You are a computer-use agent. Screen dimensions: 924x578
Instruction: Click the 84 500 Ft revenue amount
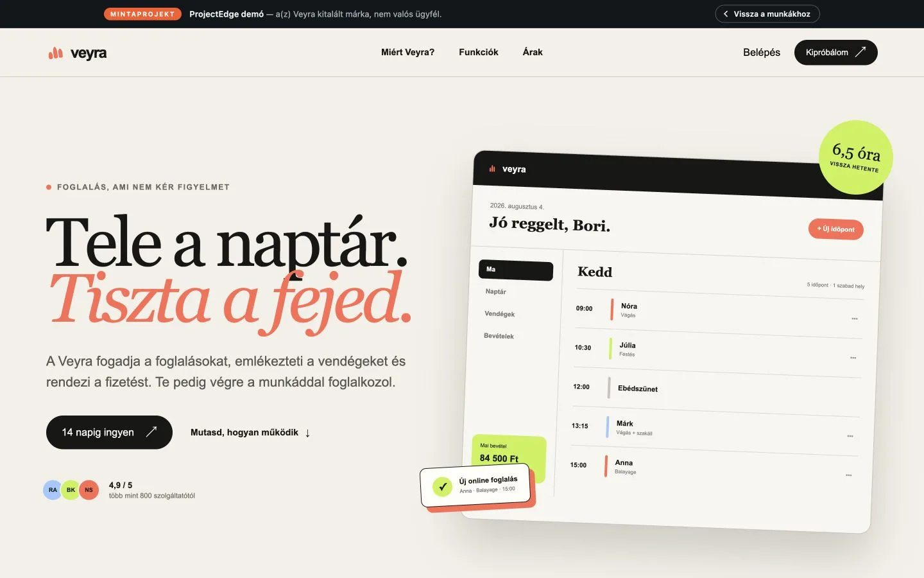click(x=499, y=458)
